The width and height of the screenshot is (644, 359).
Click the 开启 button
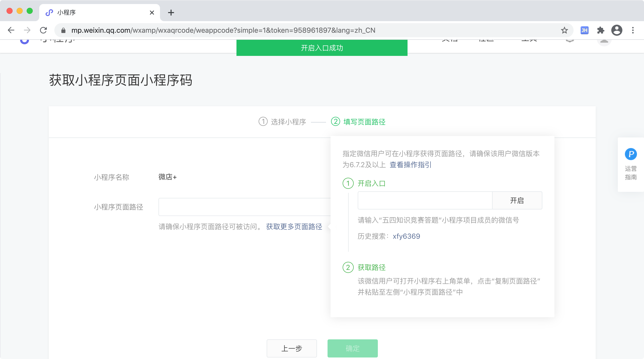517,200
